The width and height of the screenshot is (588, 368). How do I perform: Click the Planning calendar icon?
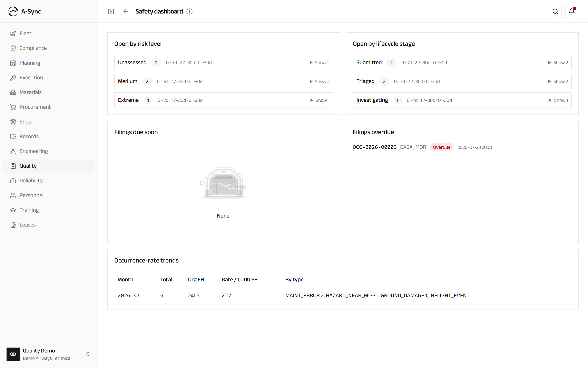click(x=13, y=63)
